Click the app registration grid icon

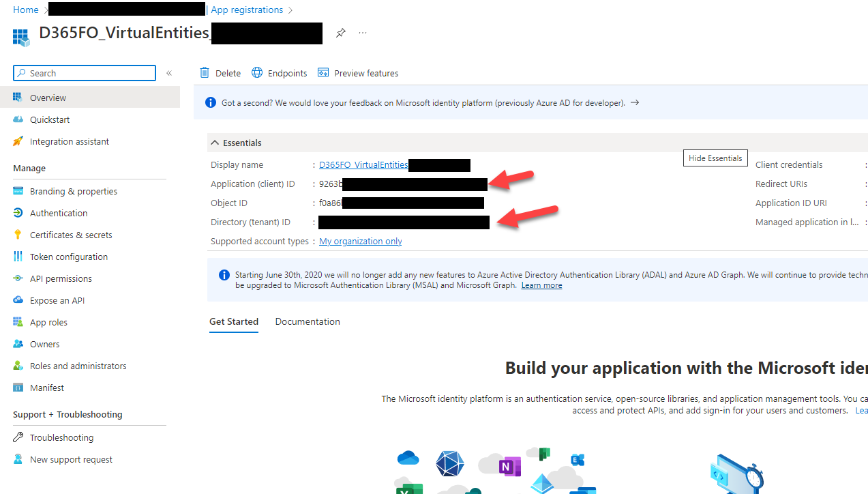click(x=21, y=37)
